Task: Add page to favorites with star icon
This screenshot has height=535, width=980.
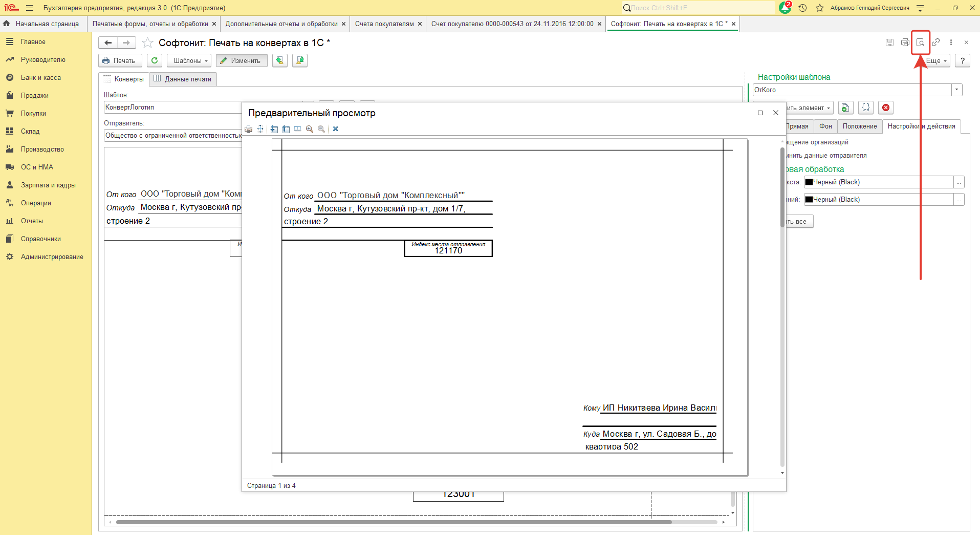Action: (147, 43)
